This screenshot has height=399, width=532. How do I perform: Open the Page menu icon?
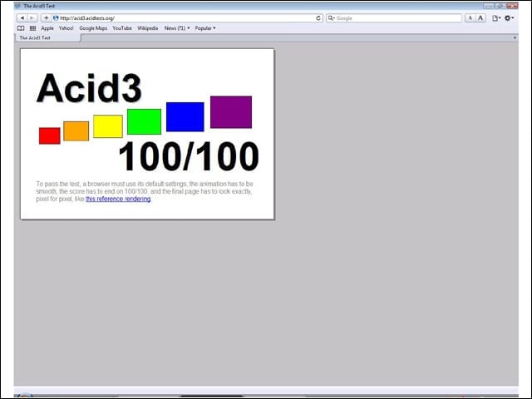click(496, 18)
